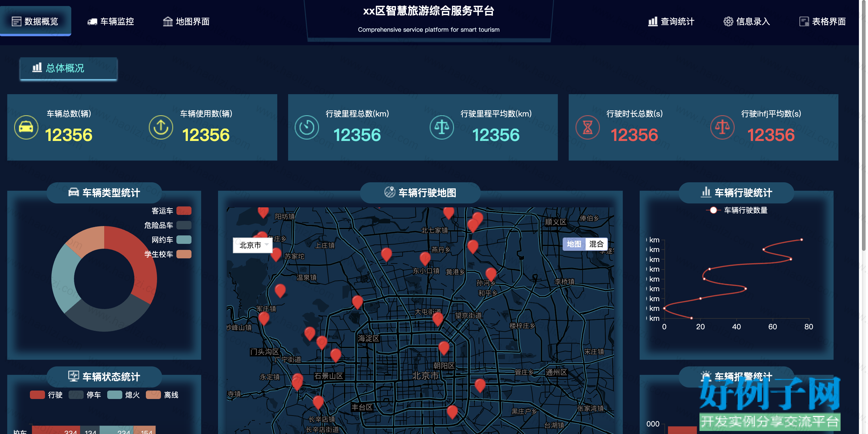This screenshot has height=434, width=868.
Task: Click the truck icon beside 车辆监控
Action: tap(92, 22)
